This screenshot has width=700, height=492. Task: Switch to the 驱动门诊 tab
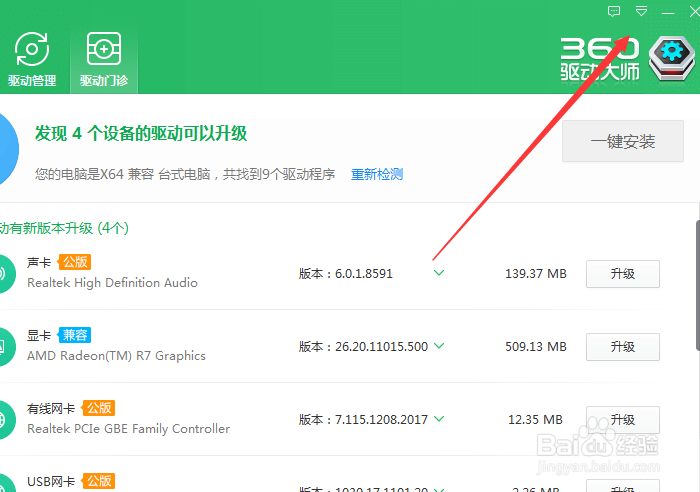point(104,59)
